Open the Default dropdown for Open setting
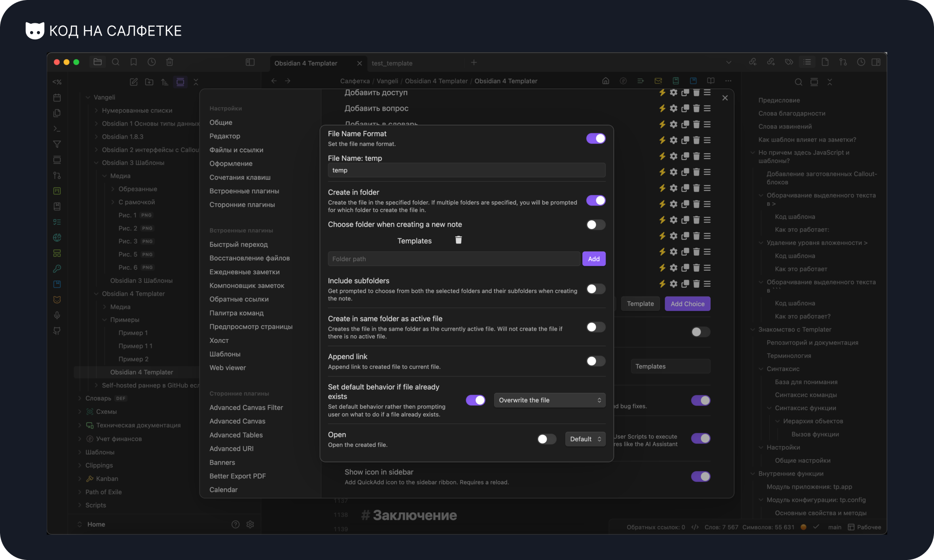 pyautogui.click(x=585, y=439)
